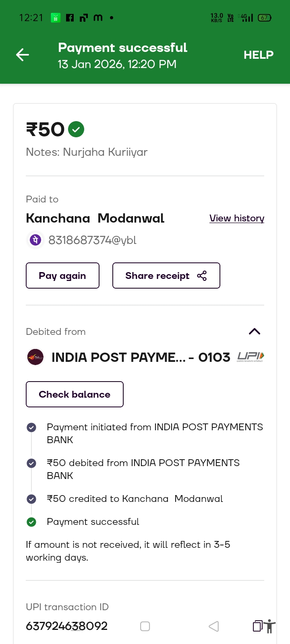Viewport: 290px width, 644px height.
Task: Collapse the Debited from section
Action: click(x=255, y=331)
